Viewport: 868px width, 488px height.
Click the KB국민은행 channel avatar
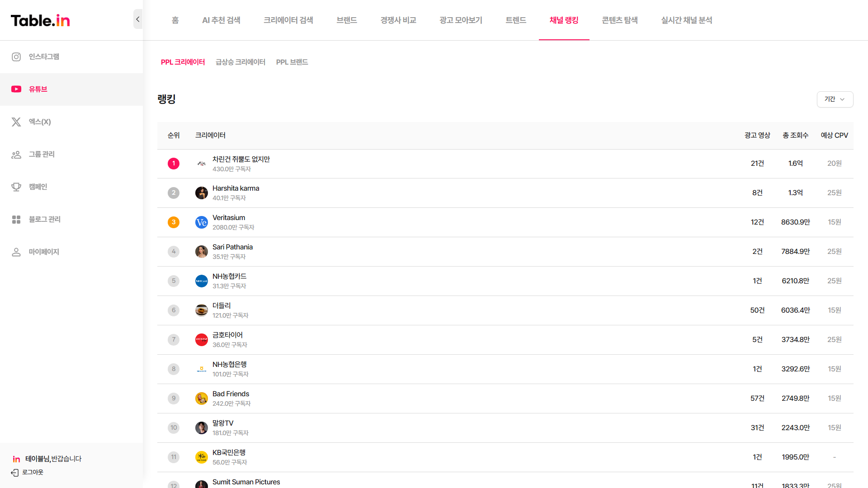pyautogui.click(x=202, y=457)
